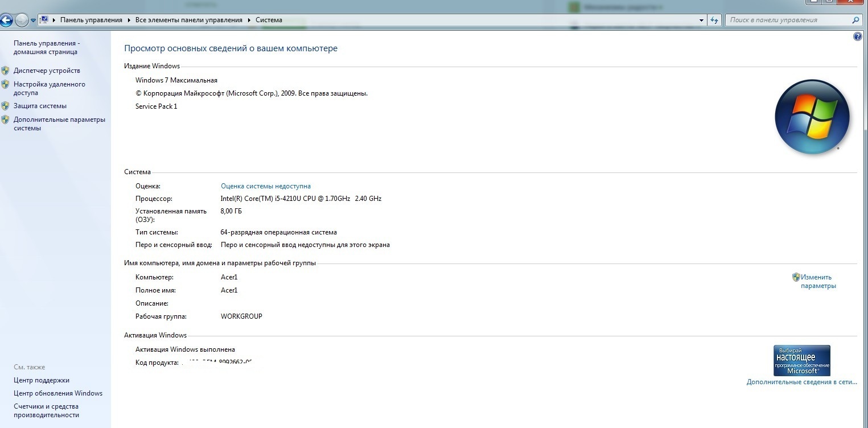The image size is (868, 428).
Task: Click the "Service Pack 1" text
Action: (157, 106)
